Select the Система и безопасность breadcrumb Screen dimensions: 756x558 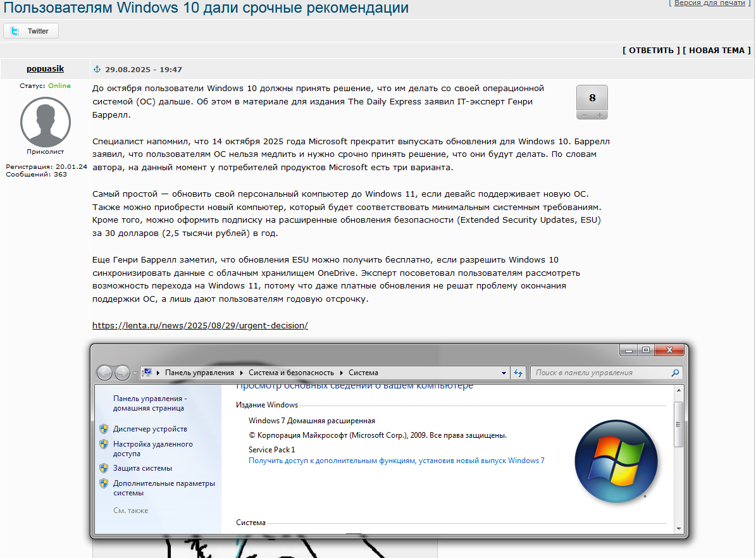click(x=291, y=373)
